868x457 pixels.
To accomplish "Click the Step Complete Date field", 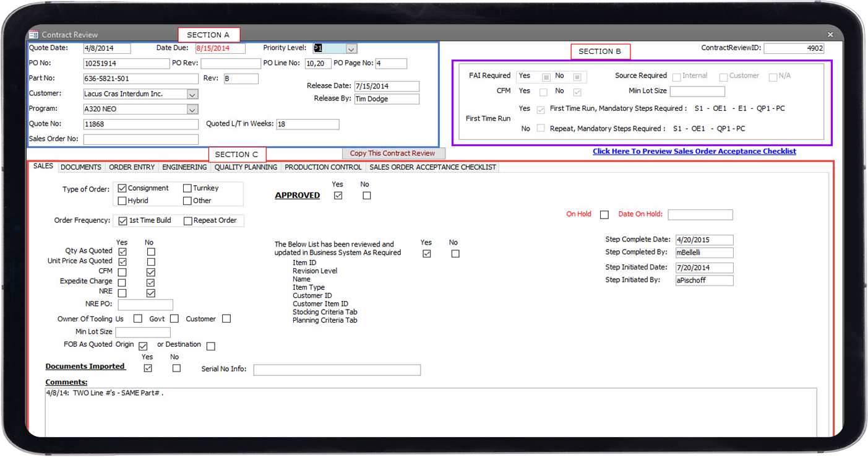I will tap(704, 240).
